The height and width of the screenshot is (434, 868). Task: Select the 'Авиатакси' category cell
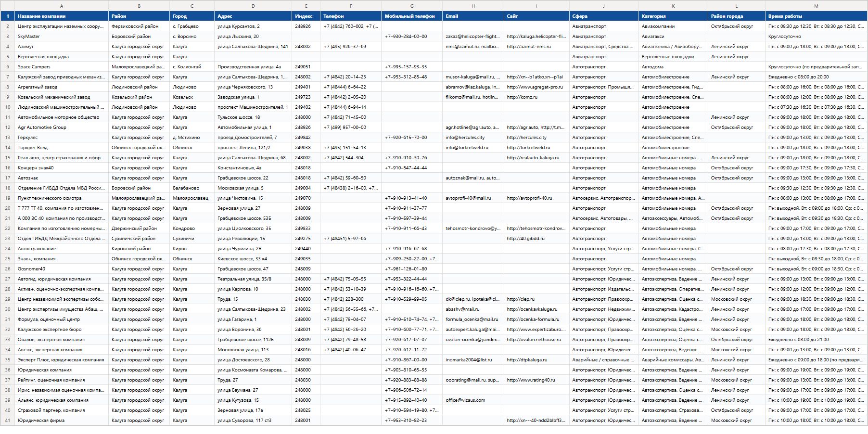click(673, 37)
